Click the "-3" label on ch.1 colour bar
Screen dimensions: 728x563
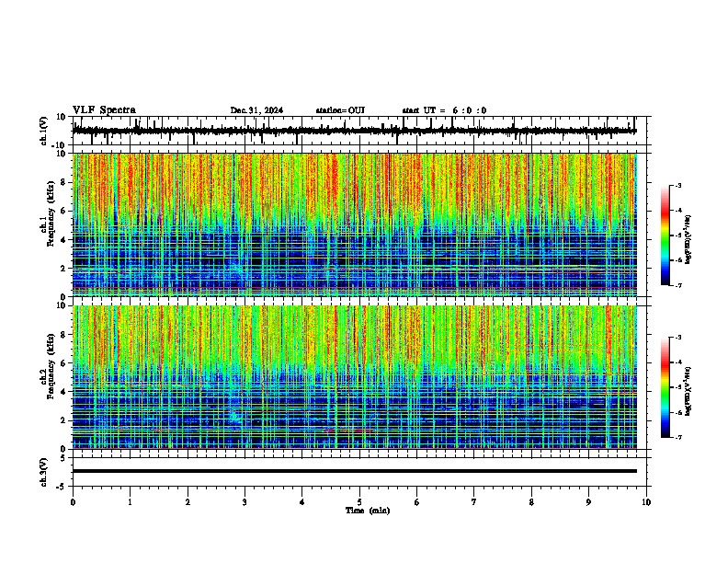(x=678, y=186)
